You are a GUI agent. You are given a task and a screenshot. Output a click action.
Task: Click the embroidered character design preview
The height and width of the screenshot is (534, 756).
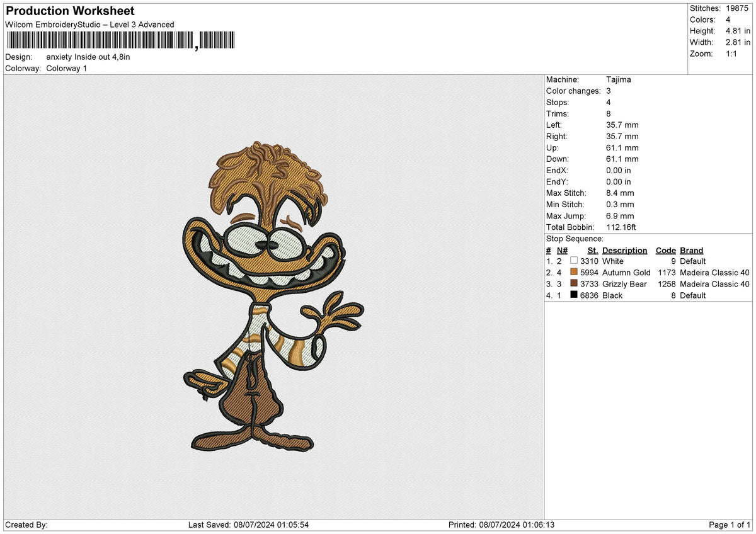tap(274, 298)
